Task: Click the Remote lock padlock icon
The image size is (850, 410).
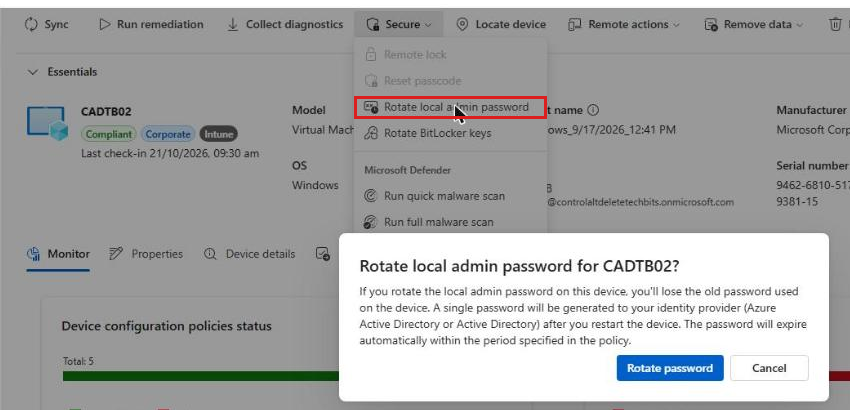Action: (371, 54)
